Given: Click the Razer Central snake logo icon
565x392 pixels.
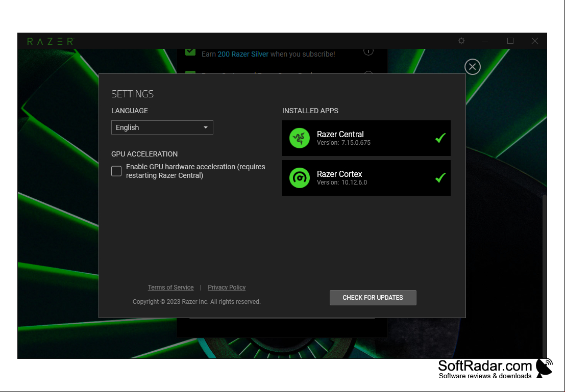Looking at the screenshot, I should click(x=300, y=138).
